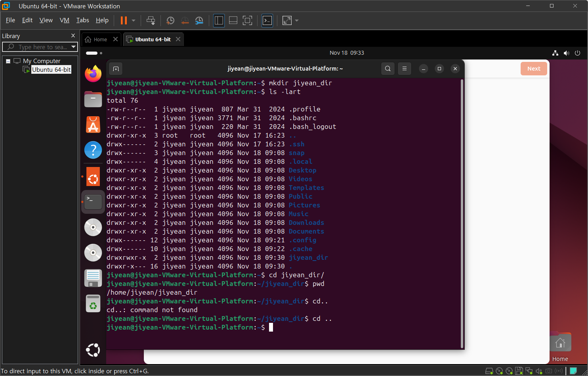Screen dimensions: 588x376
Task: Pause the virtual machine with the orange button
Action: [x=124, y=20]
